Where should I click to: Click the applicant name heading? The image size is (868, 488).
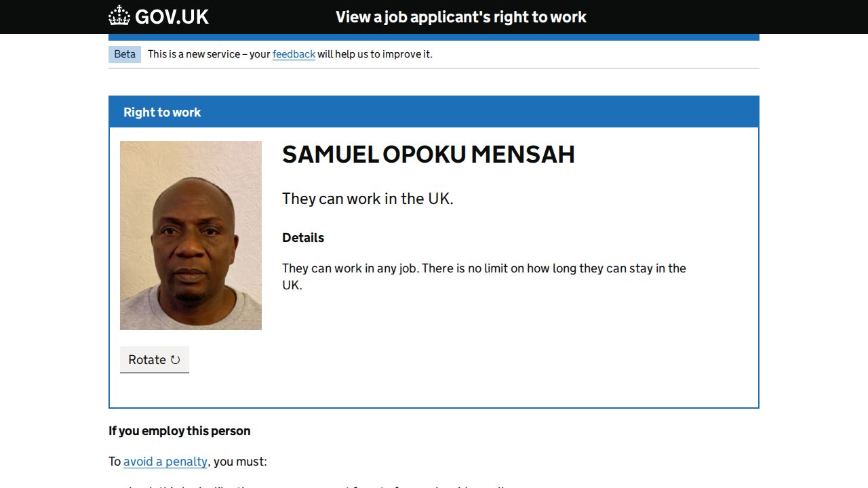(428, 155)
